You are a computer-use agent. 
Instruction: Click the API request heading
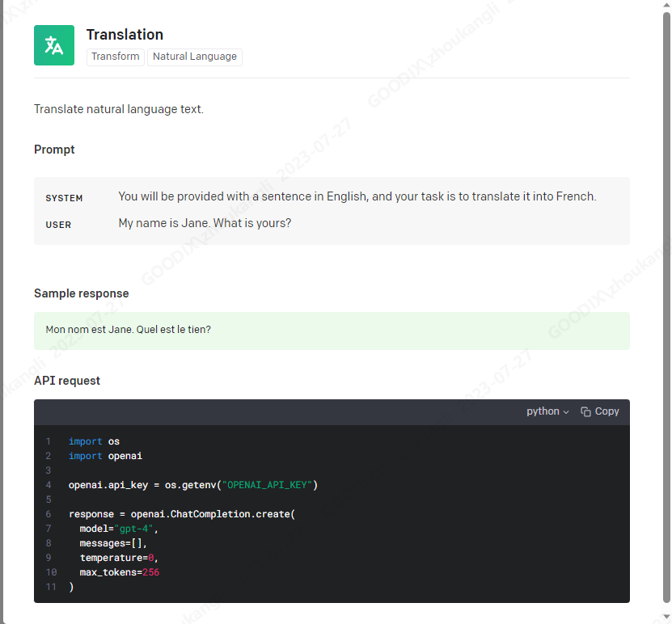pyautogui.click(x=67, y=381)
